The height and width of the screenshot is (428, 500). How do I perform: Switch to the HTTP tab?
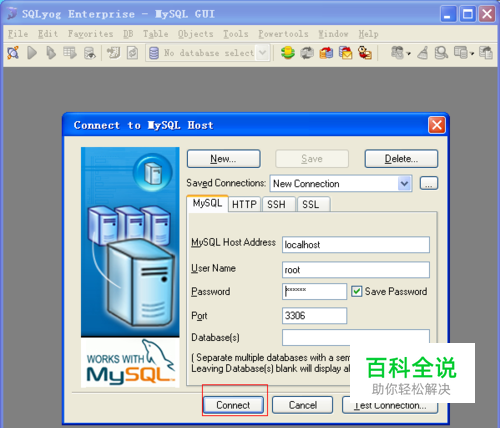[244, 204]
